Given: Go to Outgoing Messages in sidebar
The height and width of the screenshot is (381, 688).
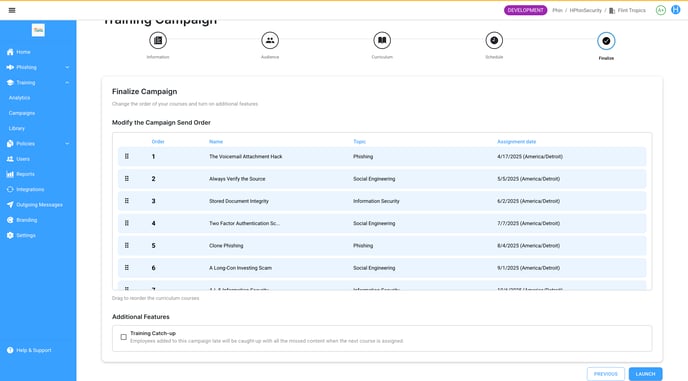Looking at the screenshot, I should (39, 205).
